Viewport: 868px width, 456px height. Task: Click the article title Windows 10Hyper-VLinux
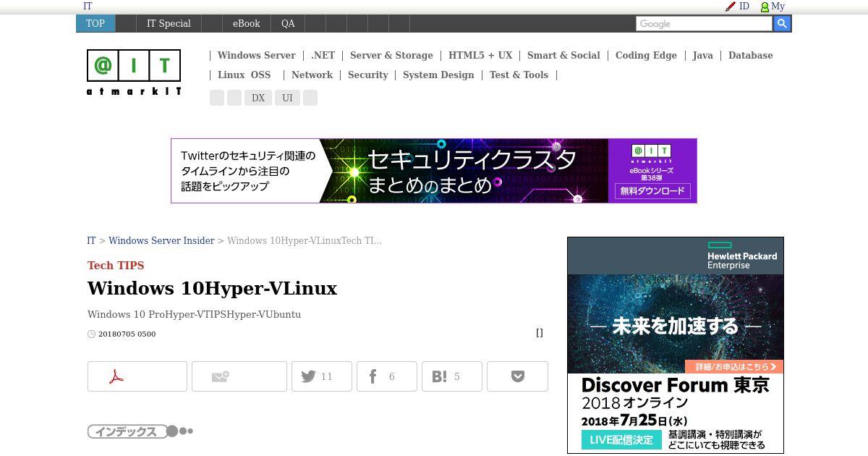pos(212,288)
